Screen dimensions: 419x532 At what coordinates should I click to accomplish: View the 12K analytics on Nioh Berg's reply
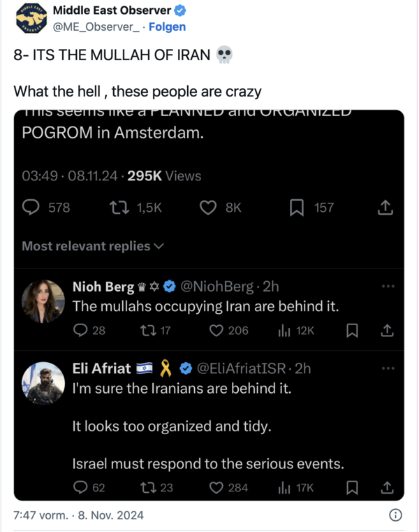[x=284, y=331]
